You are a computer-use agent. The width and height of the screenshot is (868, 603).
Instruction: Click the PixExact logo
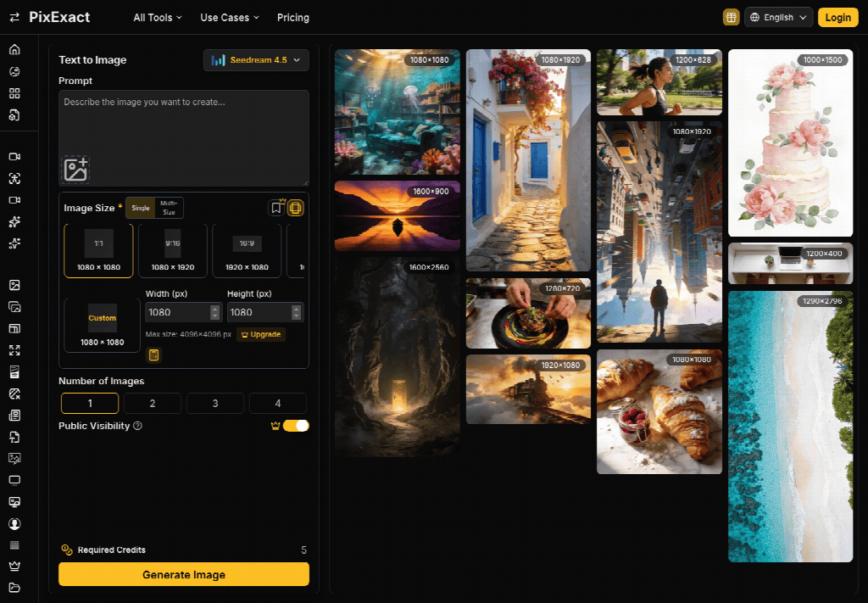point(59,17)
